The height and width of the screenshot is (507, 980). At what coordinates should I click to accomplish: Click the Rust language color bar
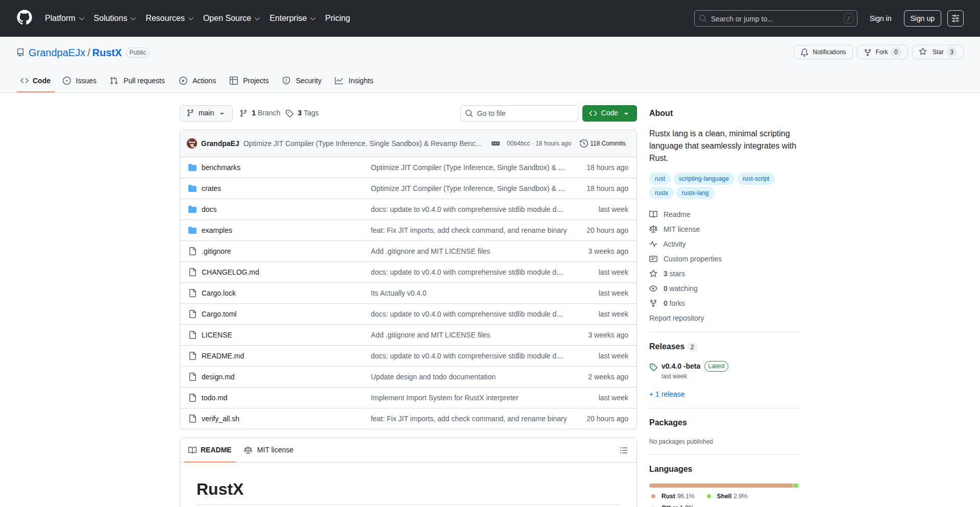pos(715,486)
